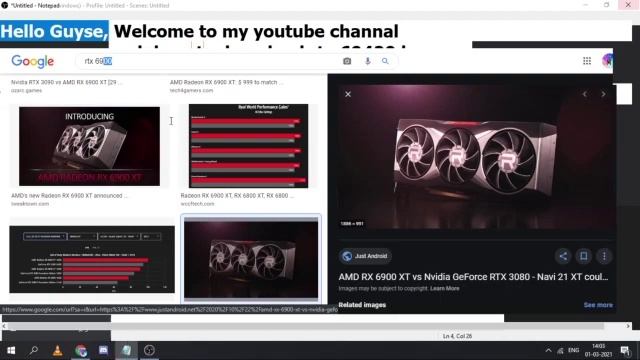Open the network status tray icon

coord(560,351)
